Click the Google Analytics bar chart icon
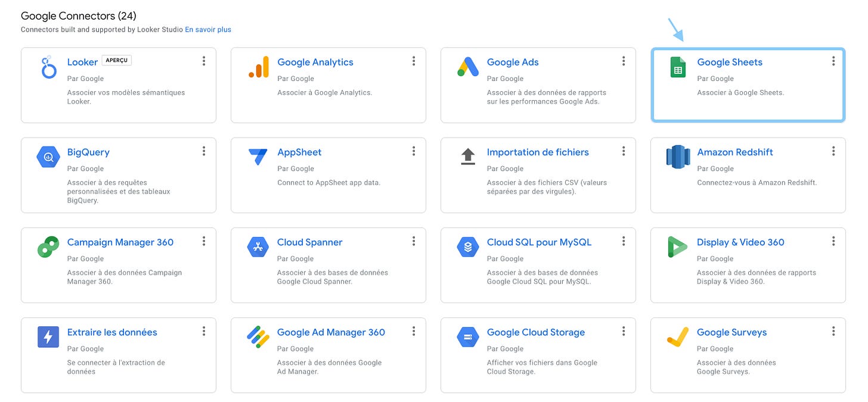 (259, 67)
